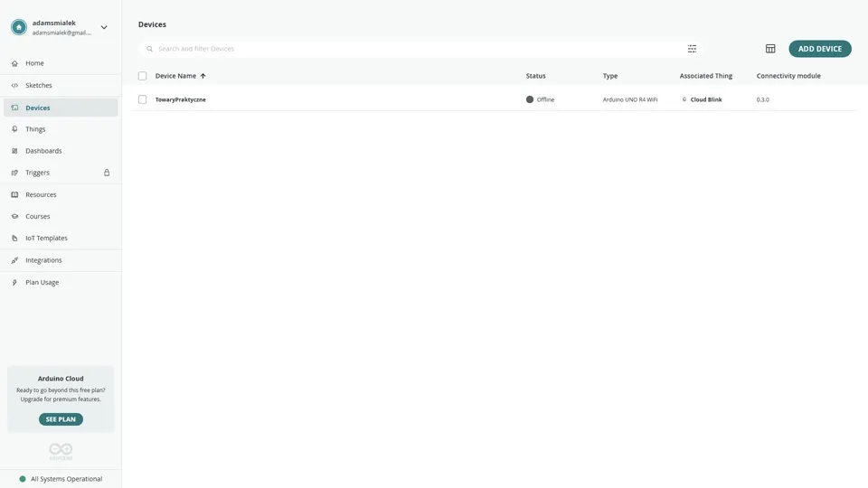The width and height of the screenshot is (868, 488).
Task: Click the 0.3.0 connectivity module value
Action: [763, 99]
